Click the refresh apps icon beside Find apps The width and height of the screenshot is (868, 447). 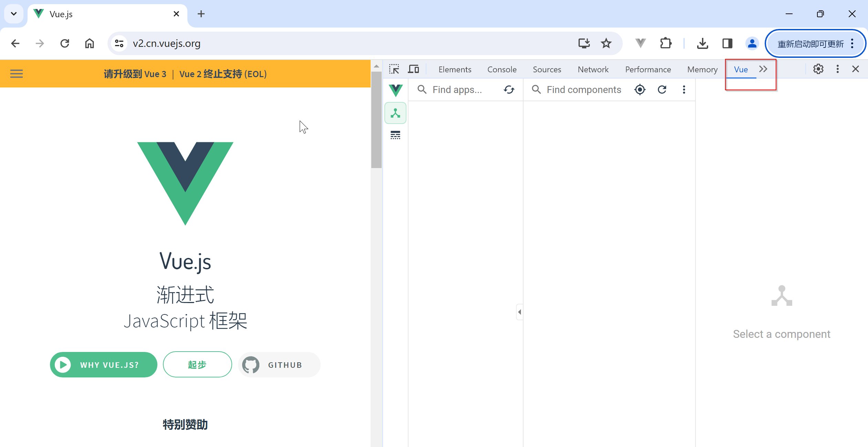[x=509, y=90]
